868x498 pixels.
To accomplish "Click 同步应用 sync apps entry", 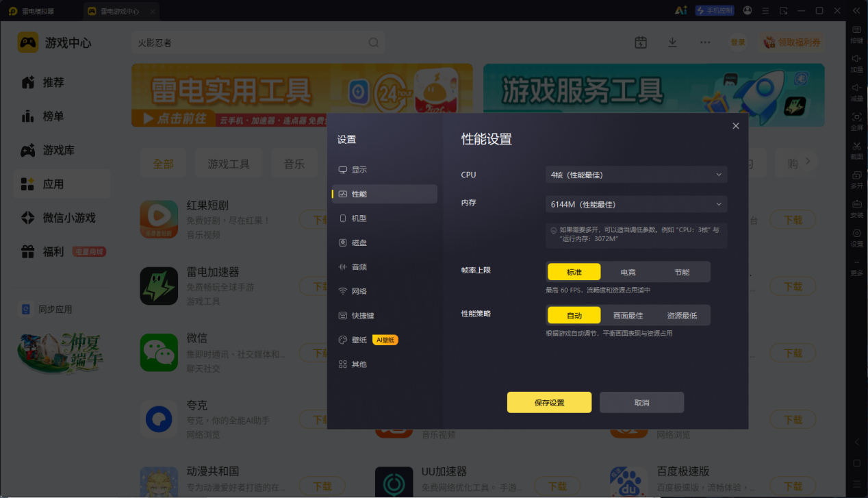I will [x=47, y=310].
